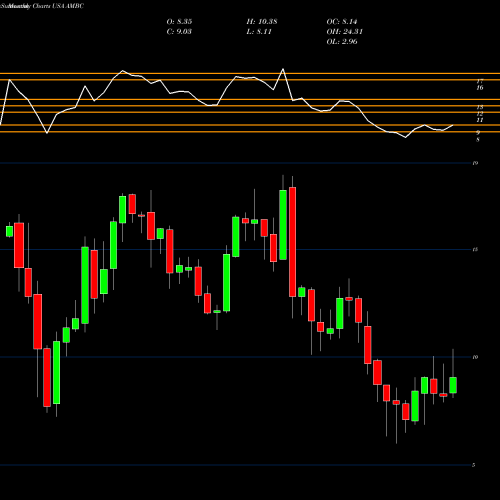The height and width of the screenshot is (500, 500).
Task: Click the 17 label on line chart axis
Action: pos(480,81)
